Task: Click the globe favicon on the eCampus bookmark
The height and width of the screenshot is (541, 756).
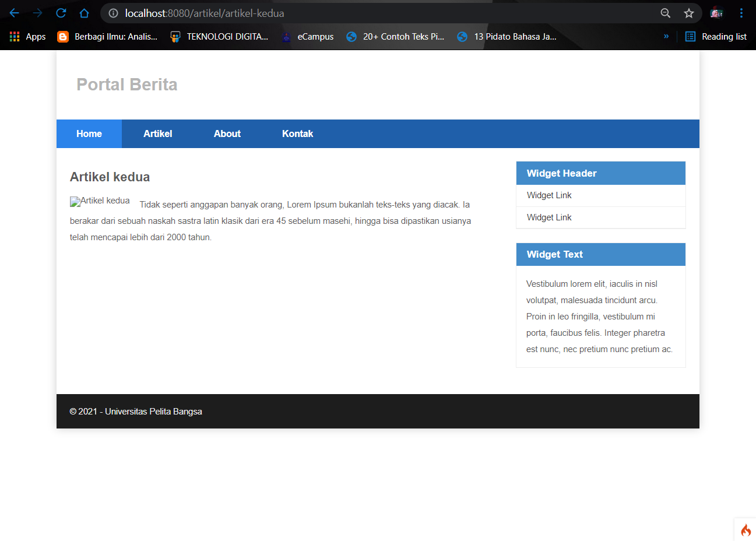Action: [286, 36]
